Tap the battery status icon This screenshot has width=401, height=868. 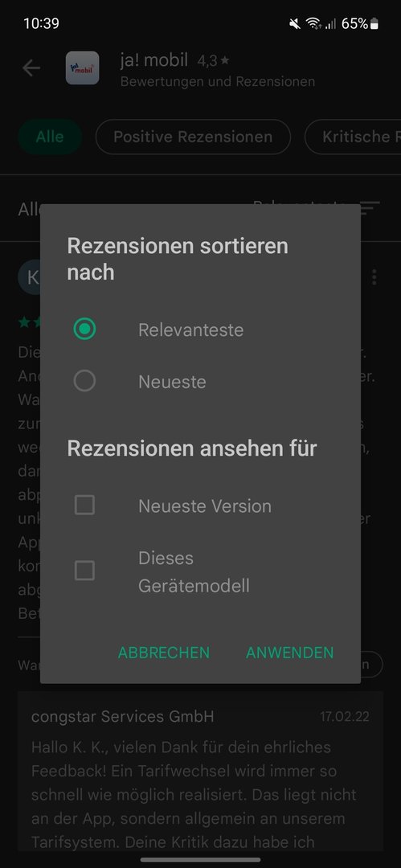[x=375, y=24]
